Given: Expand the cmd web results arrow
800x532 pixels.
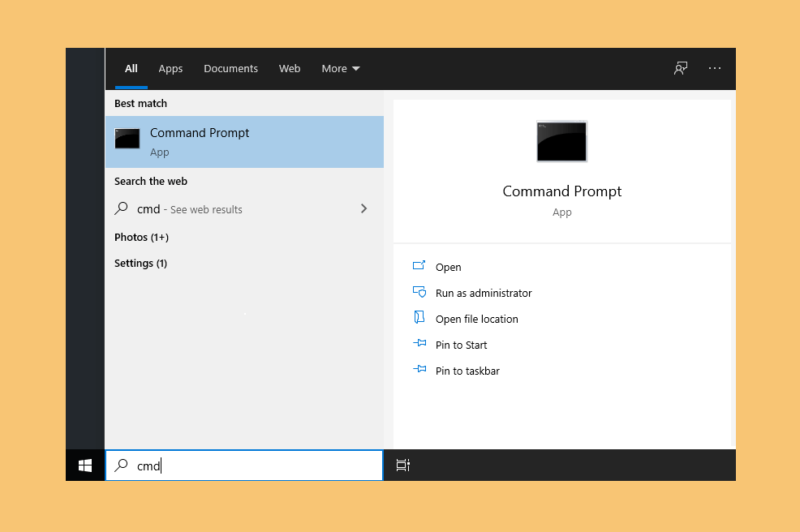Looking at the screenshot, I should coord(364,209).
